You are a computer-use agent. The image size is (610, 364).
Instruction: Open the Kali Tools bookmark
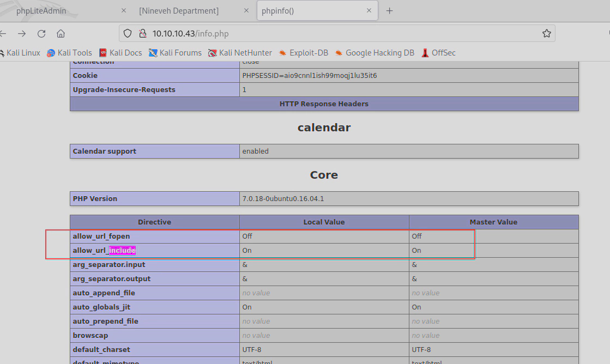click(69, 53)
